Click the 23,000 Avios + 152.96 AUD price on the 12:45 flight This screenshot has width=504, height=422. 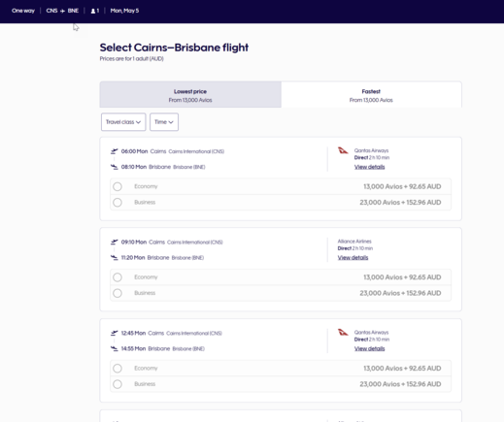[400, 384]
